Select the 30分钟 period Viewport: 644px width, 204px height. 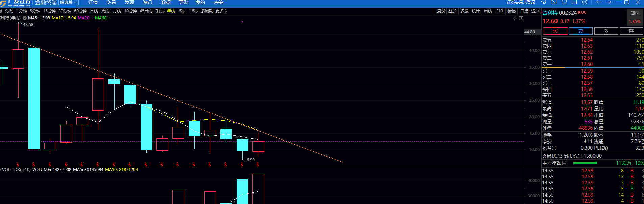pyautogui.click(x=65, y=11)
